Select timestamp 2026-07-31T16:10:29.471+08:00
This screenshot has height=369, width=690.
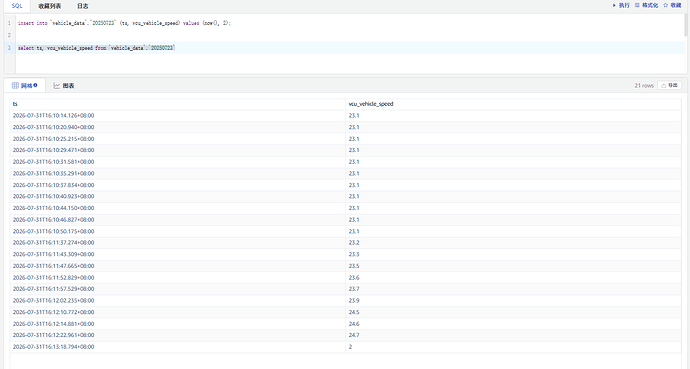[x=53, y=150]
